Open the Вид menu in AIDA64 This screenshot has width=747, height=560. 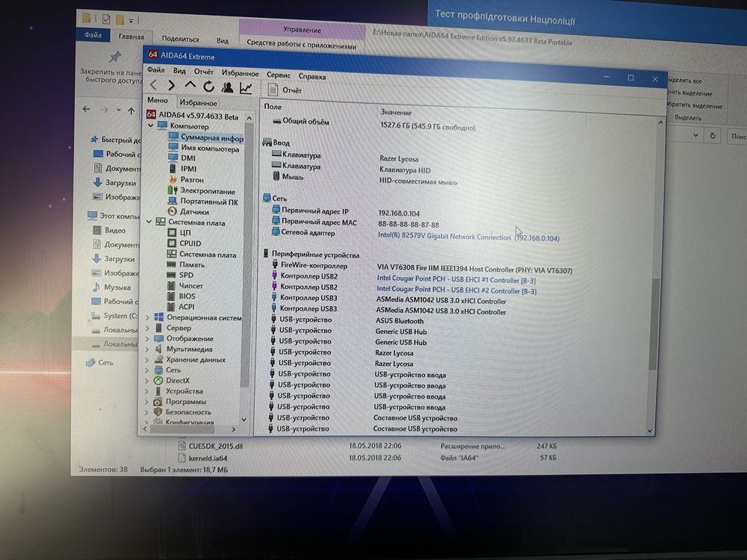(x=179, y=71)
